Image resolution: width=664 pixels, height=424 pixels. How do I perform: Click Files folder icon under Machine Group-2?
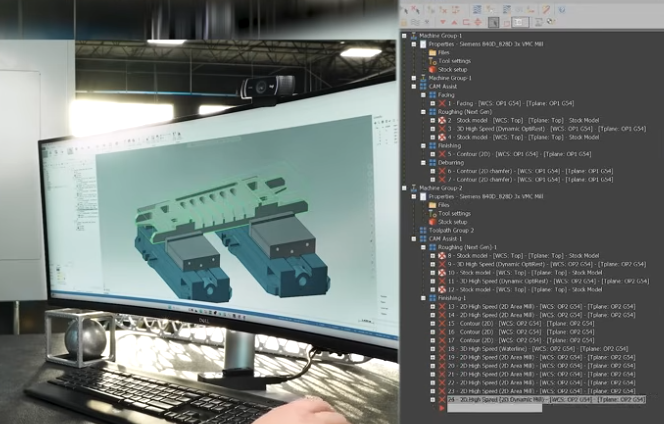(x=432, y=205)
